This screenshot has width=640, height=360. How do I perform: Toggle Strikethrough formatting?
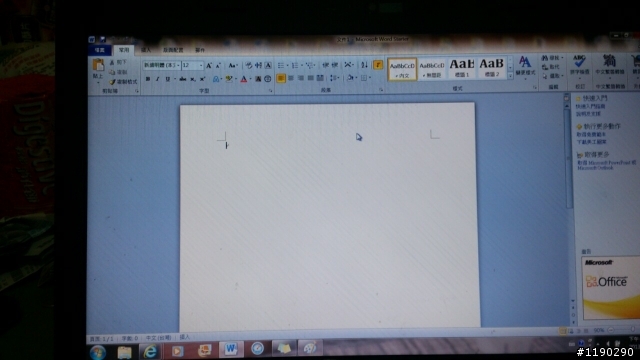182,79
